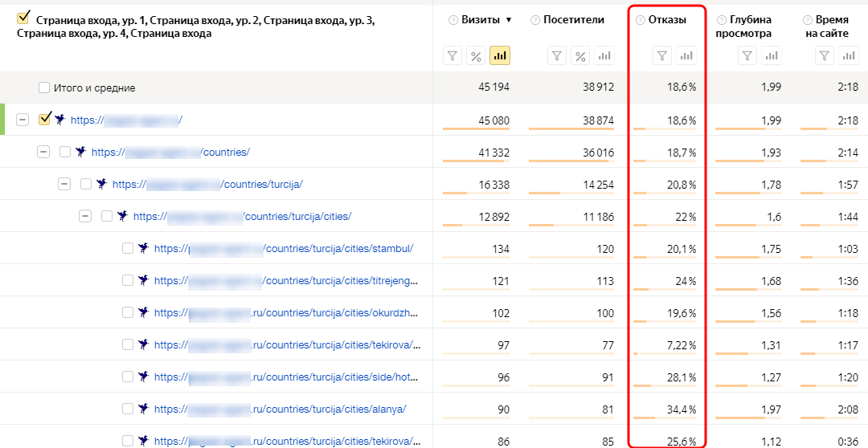Click the filter icon under Посетители column

point(557,55)
